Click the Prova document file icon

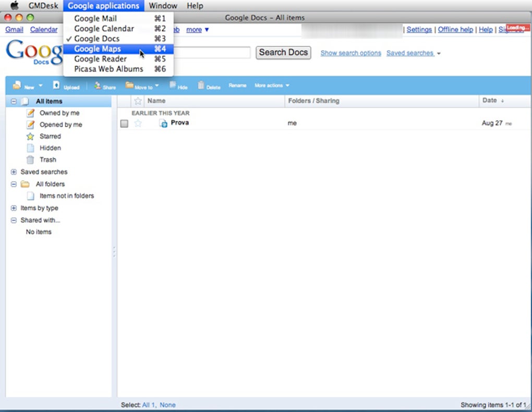tap(163, 123)
